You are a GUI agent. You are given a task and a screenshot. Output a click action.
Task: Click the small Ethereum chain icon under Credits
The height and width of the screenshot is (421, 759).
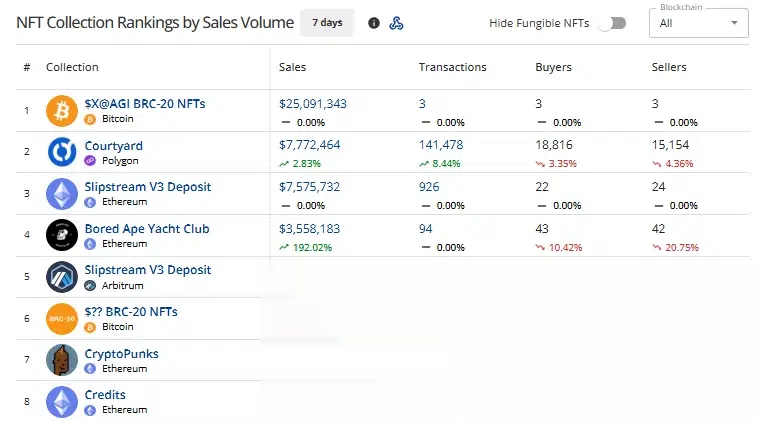[90, 410]
